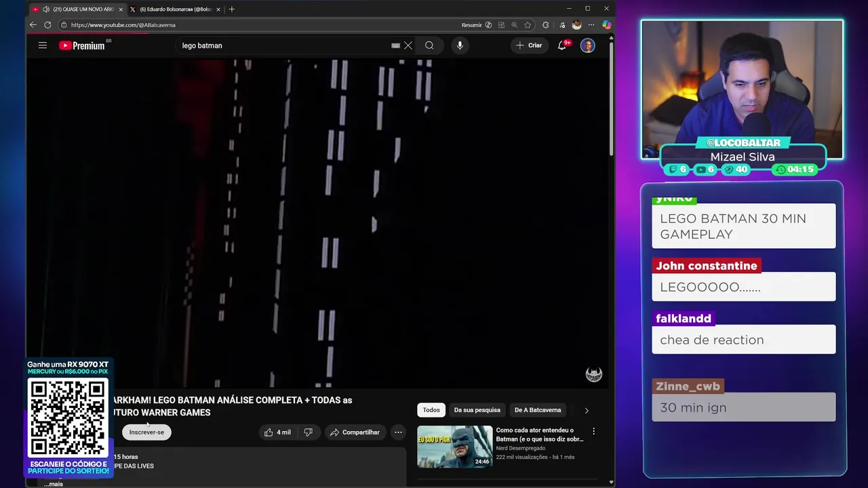Image resolution: width=868 pixels, height=488 pixels.
Task: Click the @LOCOBALTAR handle on the overlay
Action: point(743,142)
